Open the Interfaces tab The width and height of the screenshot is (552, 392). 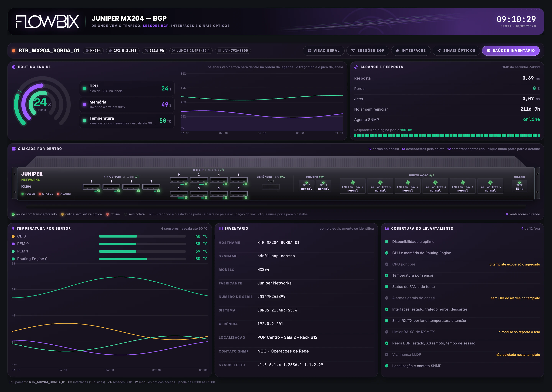411,51
